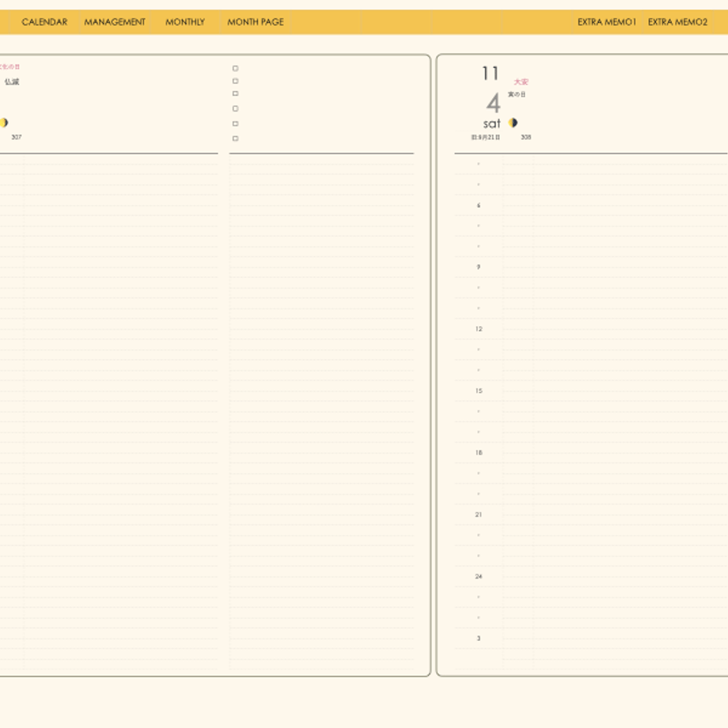Screen dimensions: 728x728
Task: Click the moon phase icon above 307
Action: (4, 123)
